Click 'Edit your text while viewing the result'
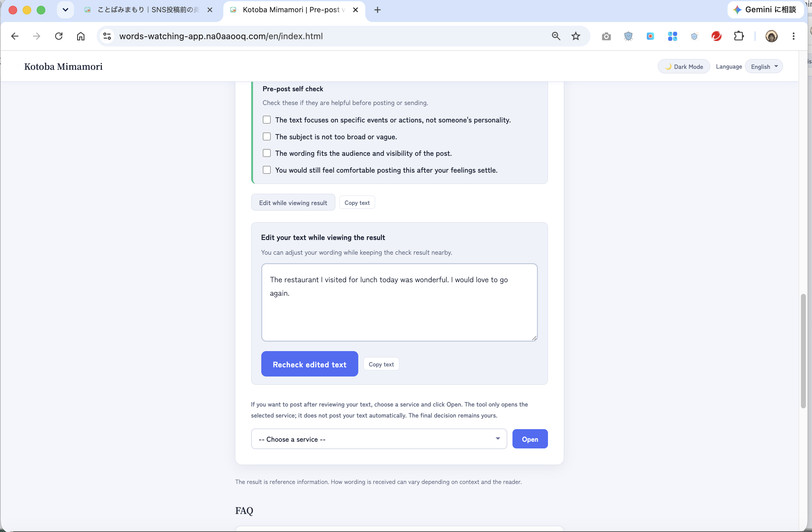The image size is (812, 532). point(323,238)
